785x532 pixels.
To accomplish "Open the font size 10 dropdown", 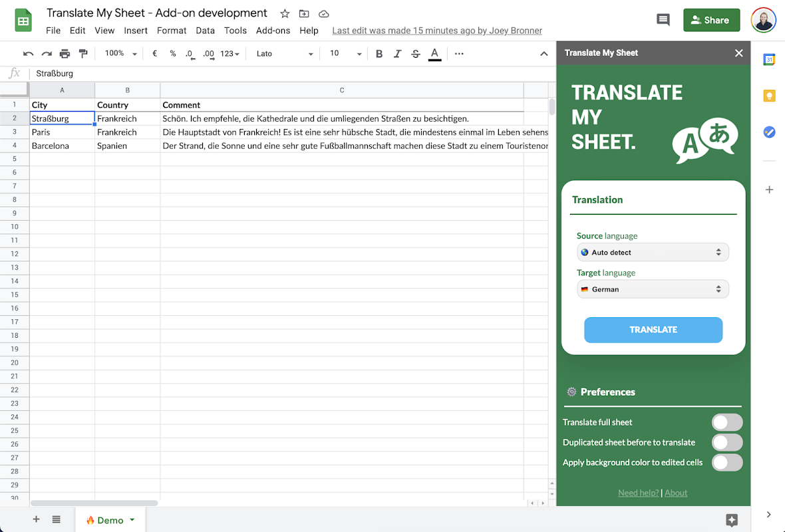I will click(x=345, y=54).
